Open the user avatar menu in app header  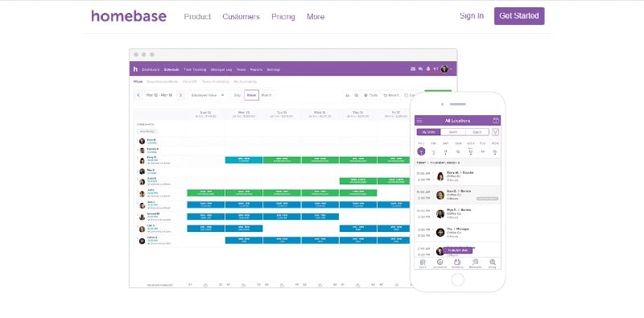[444, 69]
